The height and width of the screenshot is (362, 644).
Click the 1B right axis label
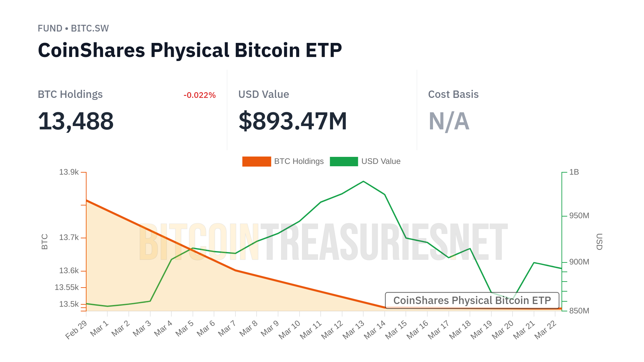coord(574,172)
